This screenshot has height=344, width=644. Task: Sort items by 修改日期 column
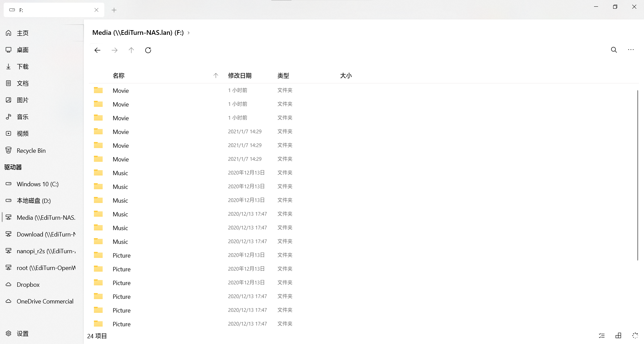(239, 75)
